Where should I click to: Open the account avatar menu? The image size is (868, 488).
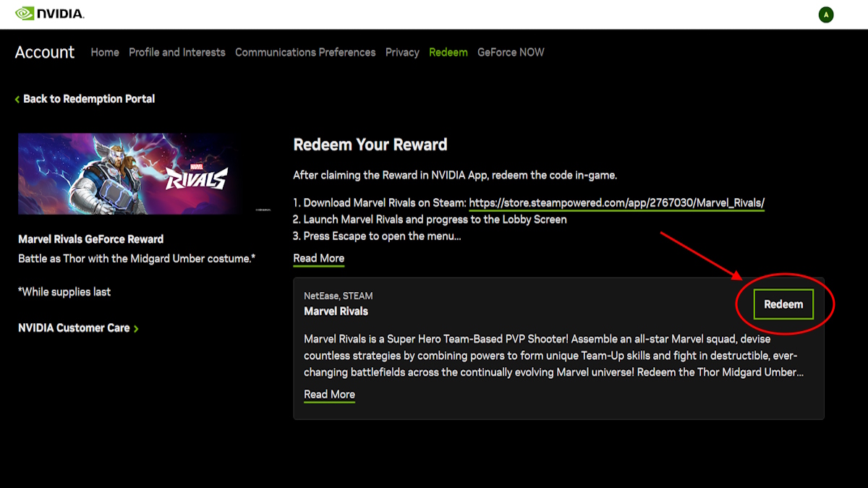(826, 14)
